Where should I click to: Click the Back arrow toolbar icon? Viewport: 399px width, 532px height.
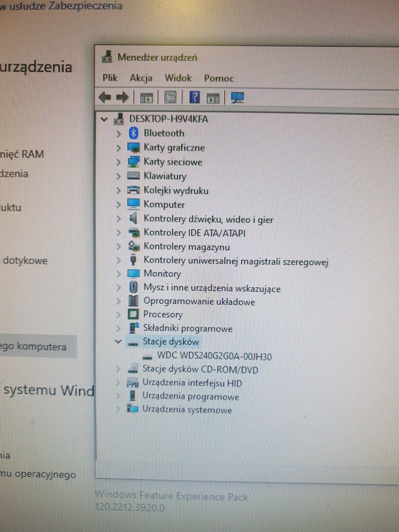point(105,98)
